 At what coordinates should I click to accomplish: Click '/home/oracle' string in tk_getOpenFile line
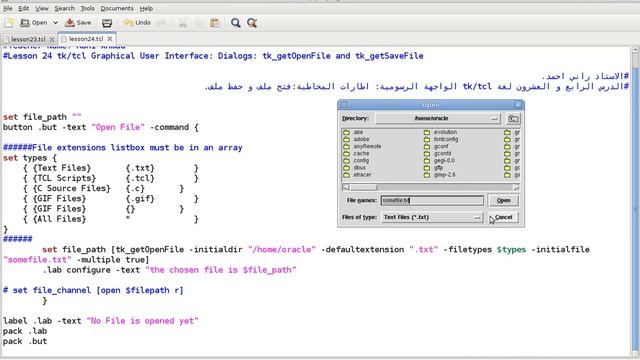tap(282, 249)
